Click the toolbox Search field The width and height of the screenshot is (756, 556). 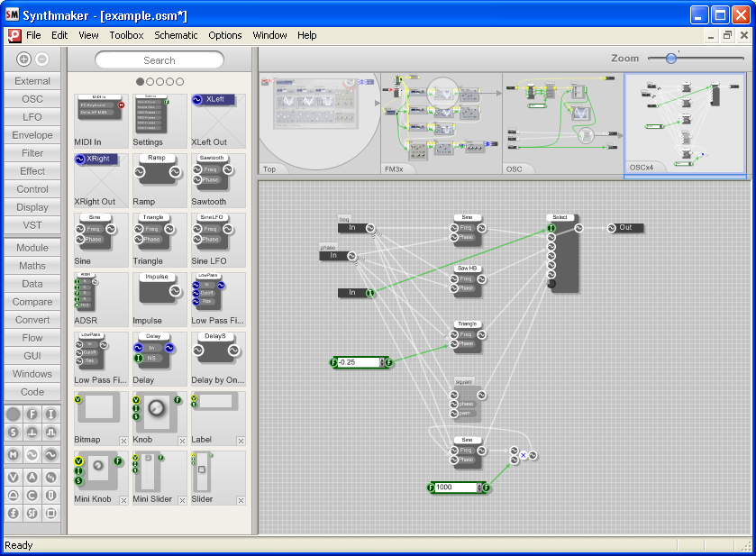click(159, 60)
